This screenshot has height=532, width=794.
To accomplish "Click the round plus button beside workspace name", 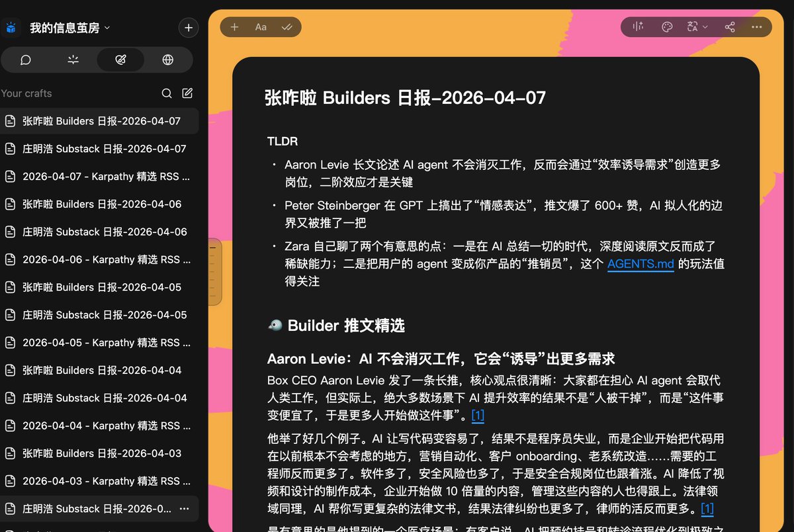I will coord(189,28).
